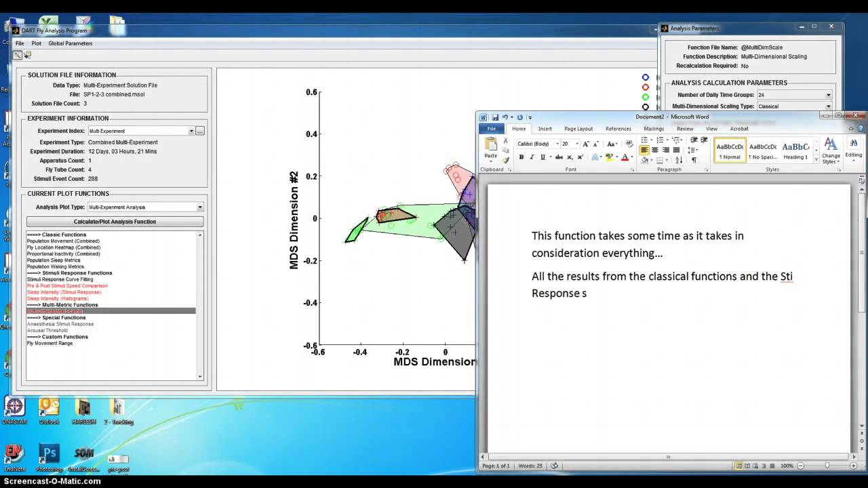The image size is (868, 488).
Task: Click the Format Painter brush icon
Action: 506,159
